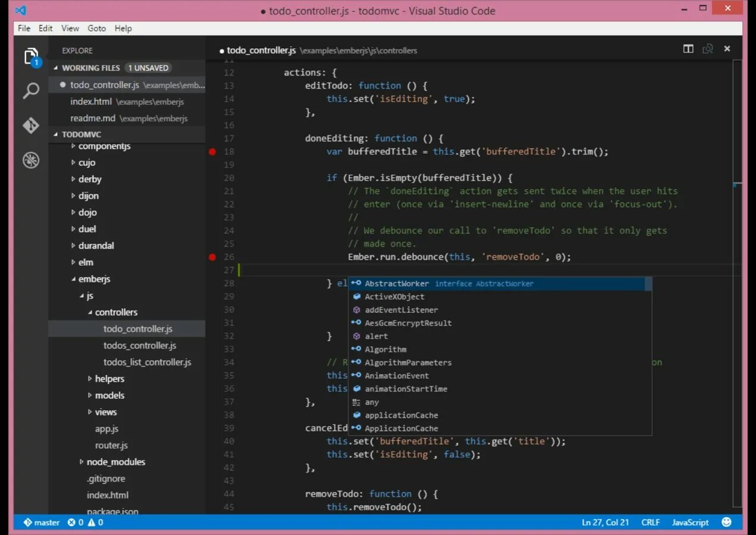
Task: Open router.js in the file tree
Action: (x=127, y=445)
